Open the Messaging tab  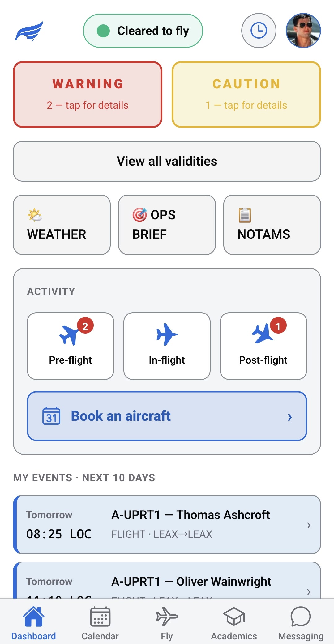point(301,623)
